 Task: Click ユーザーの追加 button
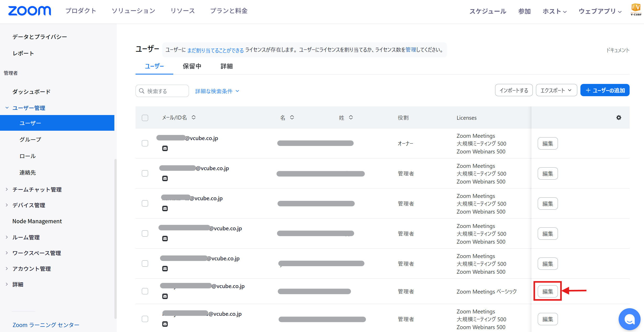tap(605, 90)
